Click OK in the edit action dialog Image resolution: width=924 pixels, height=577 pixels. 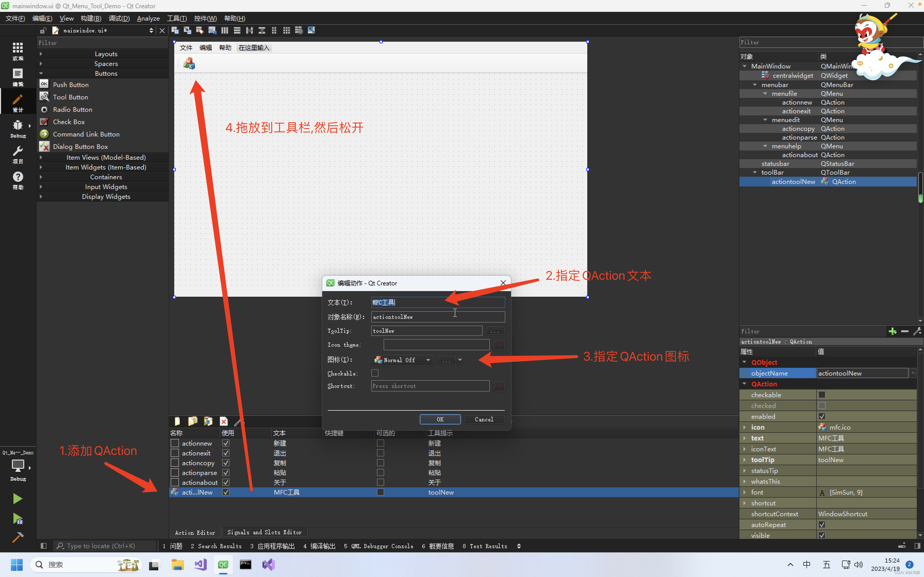pyautogui.click(x=440, y=419)
